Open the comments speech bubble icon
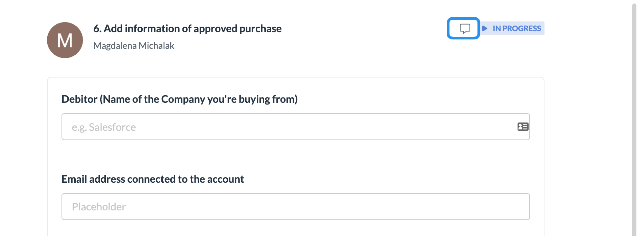The height and width of the screenshot is (236, 644). [465, 28]
